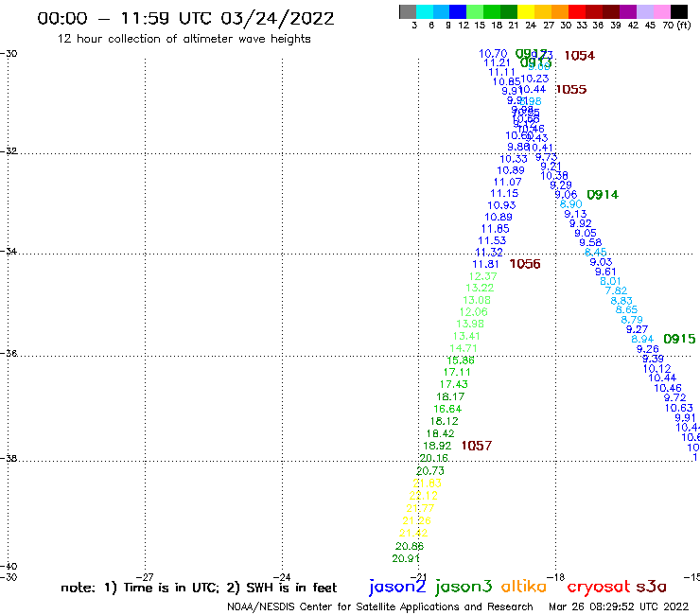Click the pass number '1055'
The height and width of the screenshot is (615, 700).
pyautogui.click(x=571, y=89)
